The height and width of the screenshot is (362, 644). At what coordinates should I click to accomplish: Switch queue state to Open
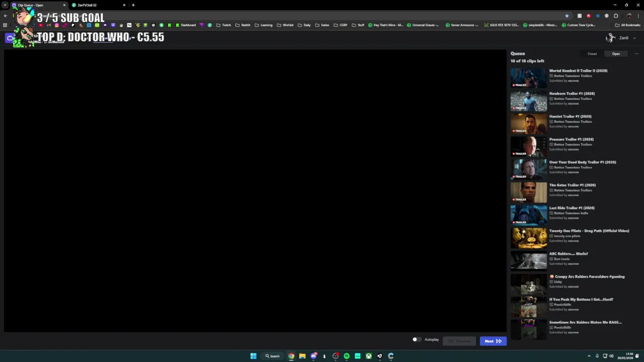(x=616, y=54)
